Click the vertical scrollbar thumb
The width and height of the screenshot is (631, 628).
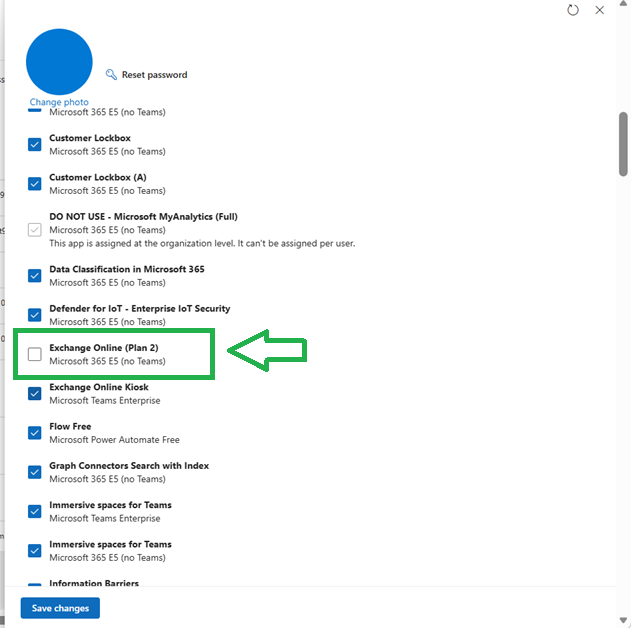tap(623, 144)
